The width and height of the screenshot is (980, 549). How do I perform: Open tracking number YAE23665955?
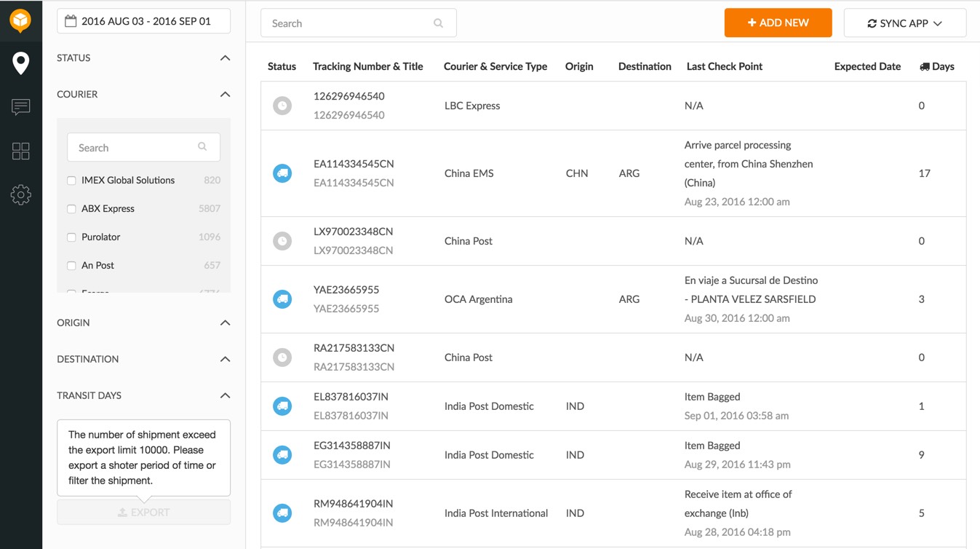click(x=346, y=290)
